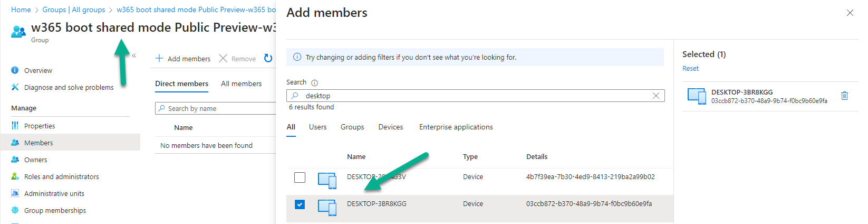Select the Groups filter tab
Image resolution: width=868 pixels, height=224 pixels.
click(x=352, y=127)
